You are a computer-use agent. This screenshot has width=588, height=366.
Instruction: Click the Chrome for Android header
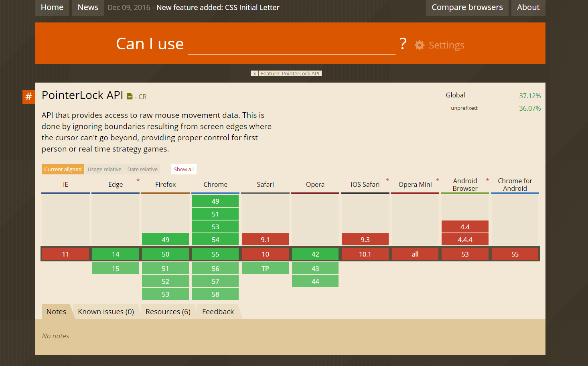515,184
